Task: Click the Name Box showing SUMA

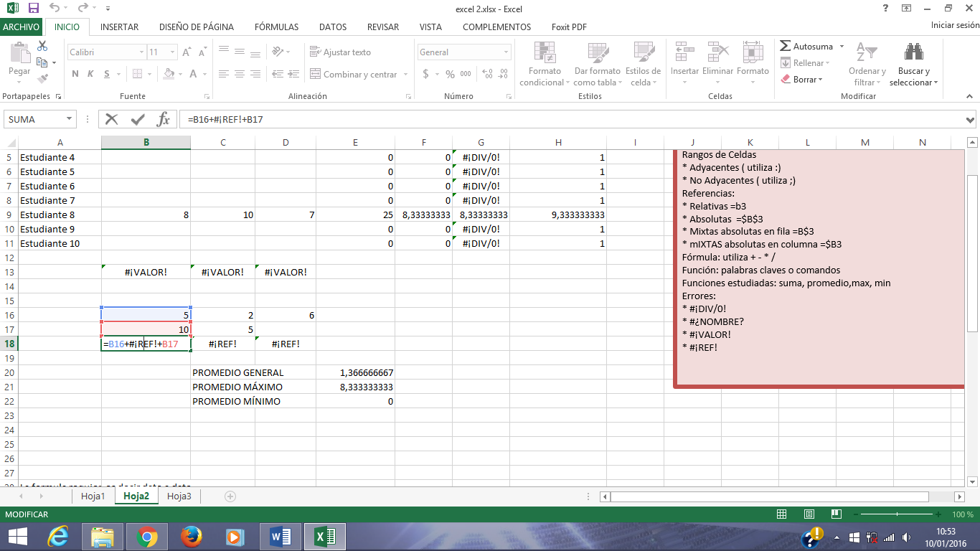Action: pos(34,119)
